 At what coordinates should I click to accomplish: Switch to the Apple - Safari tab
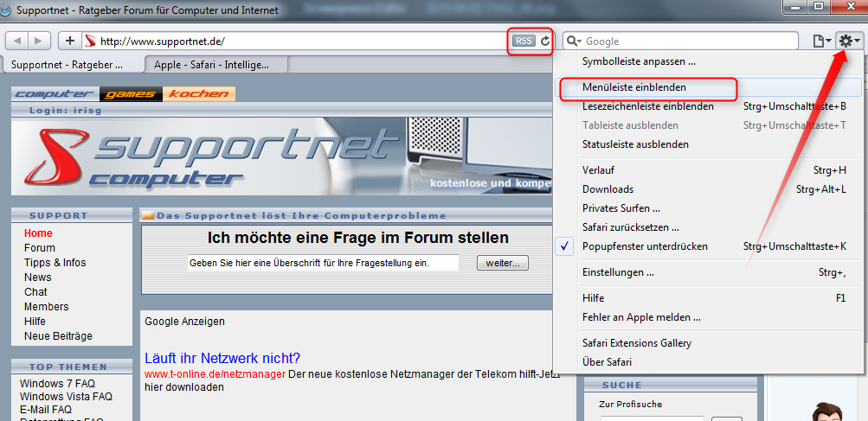point(216,65)
